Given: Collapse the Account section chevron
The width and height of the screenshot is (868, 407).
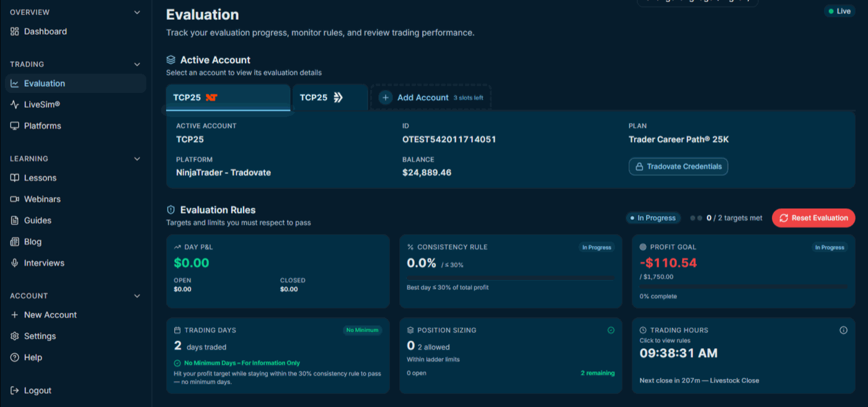Looking at the screenshot, I should (x=137, y=296).
